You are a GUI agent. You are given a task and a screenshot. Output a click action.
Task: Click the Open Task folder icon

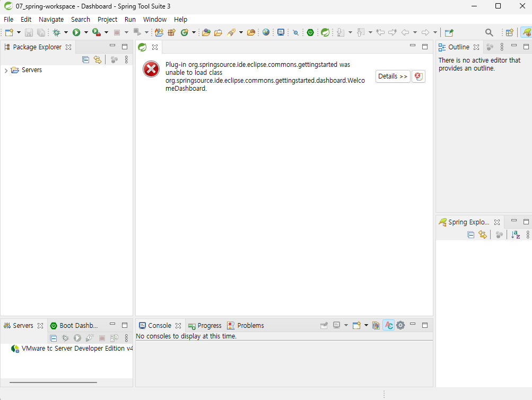(x=218, y=32)
